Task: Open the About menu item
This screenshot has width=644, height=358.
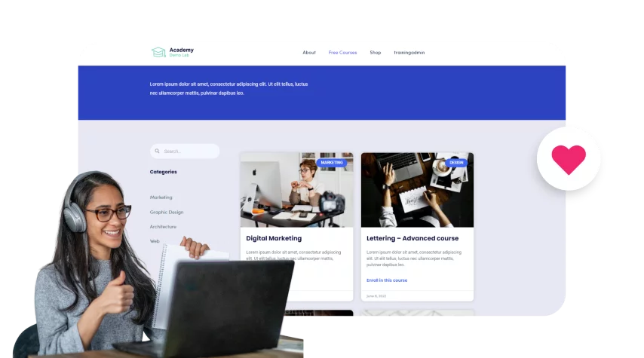Action: [x=309, y=53]
